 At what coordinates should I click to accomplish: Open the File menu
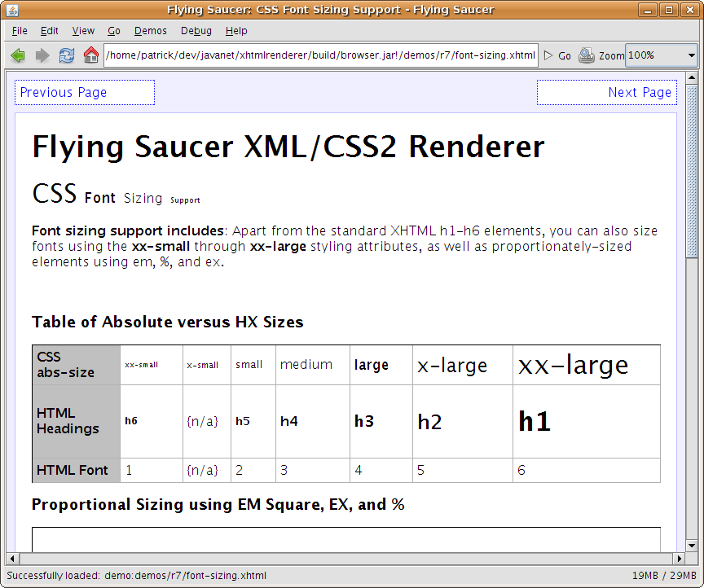click(x=20, y=31)
